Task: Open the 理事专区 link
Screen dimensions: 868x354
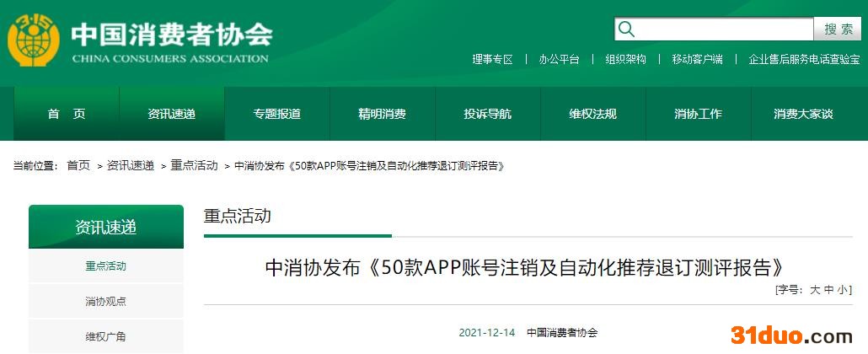Action: (492, 59)
